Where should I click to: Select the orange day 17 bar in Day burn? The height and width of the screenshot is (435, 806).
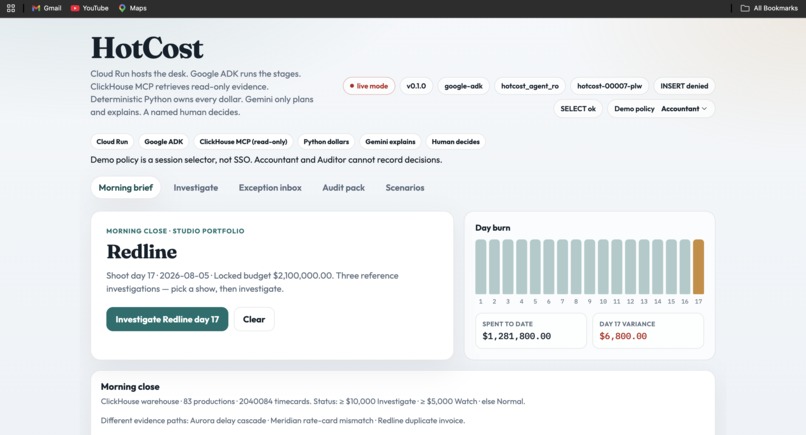tap(698, 266)
